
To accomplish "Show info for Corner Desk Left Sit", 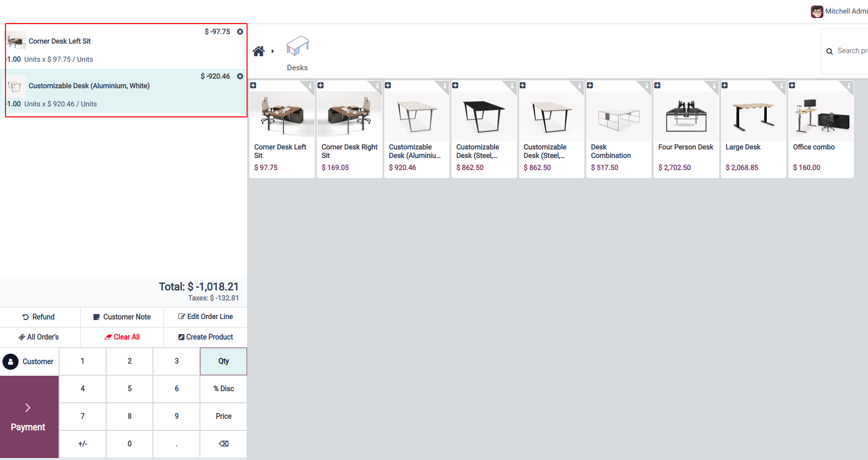I will point(310,86).
